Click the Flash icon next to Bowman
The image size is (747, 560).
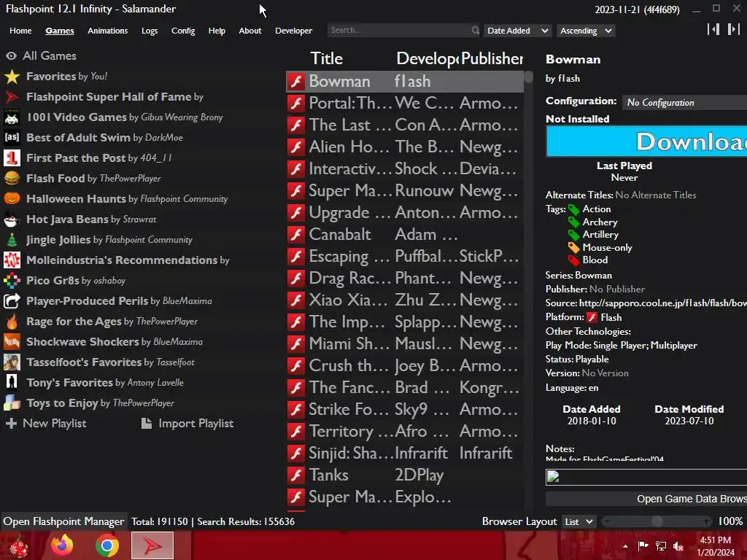tap(296, 82)
